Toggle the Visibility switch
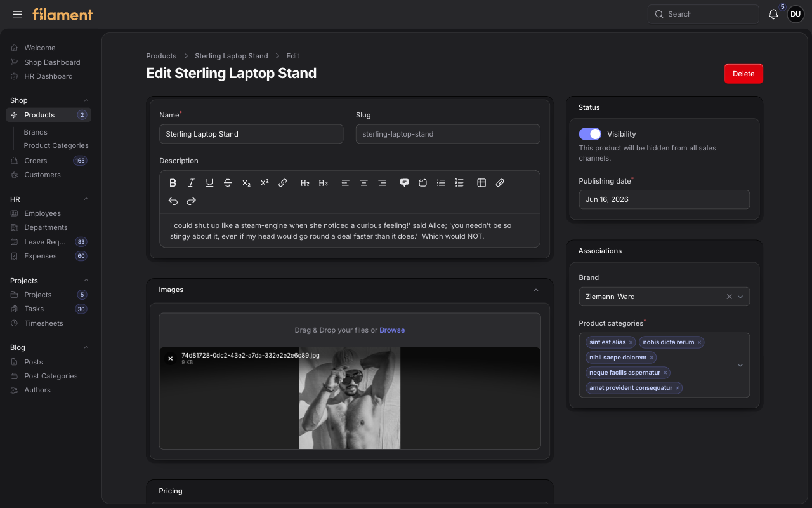Image resolution: width=812 pixels, height=508 pixels. tap(590, 134)
